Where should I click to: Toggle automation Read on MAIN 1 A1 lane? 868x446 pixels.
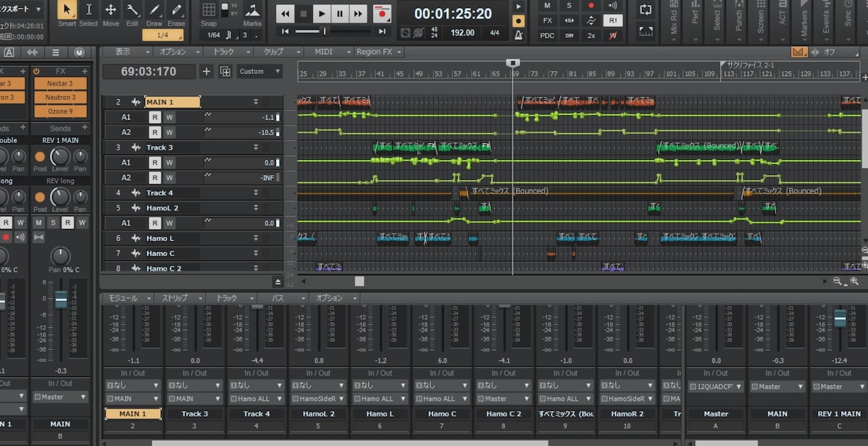point(154,117)
